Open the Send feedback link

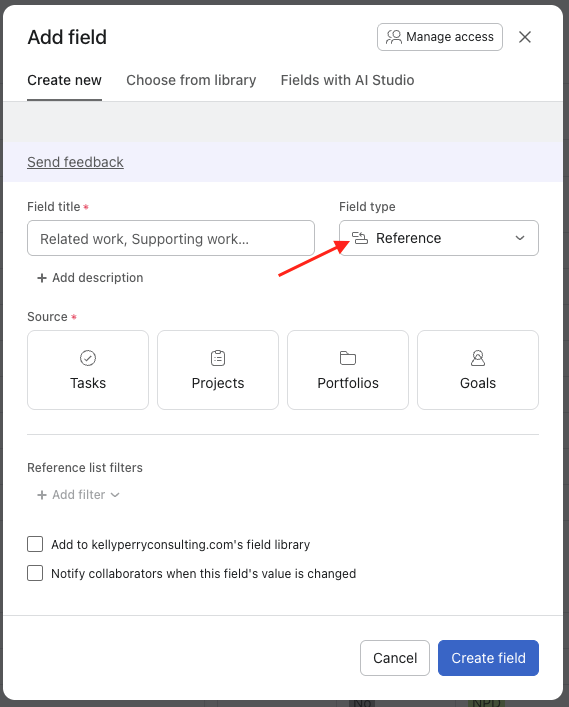click(x=75, y=162)
